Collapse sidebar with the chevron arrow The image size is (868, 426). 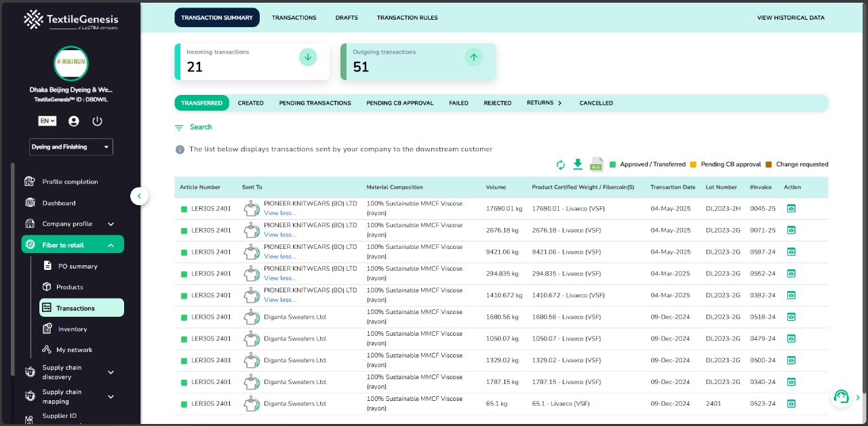(x=139, y=196)
